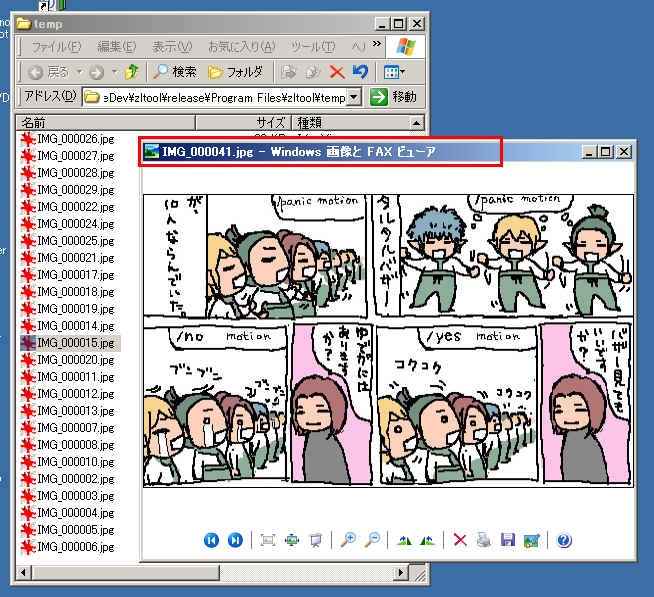Click Move To folder toolbar icon

click(288, 72)
